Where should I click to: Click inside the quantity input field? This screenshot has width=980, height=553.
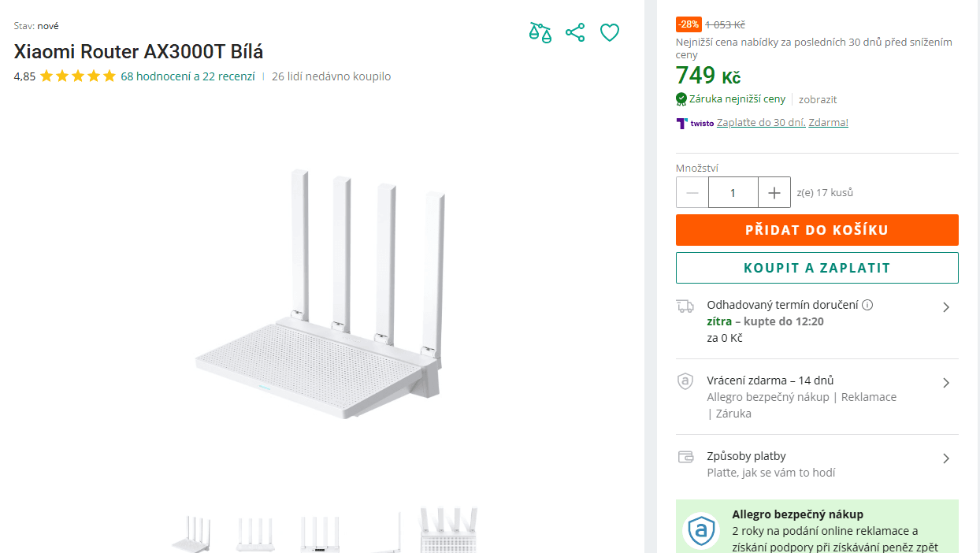[x=733, y=192]
